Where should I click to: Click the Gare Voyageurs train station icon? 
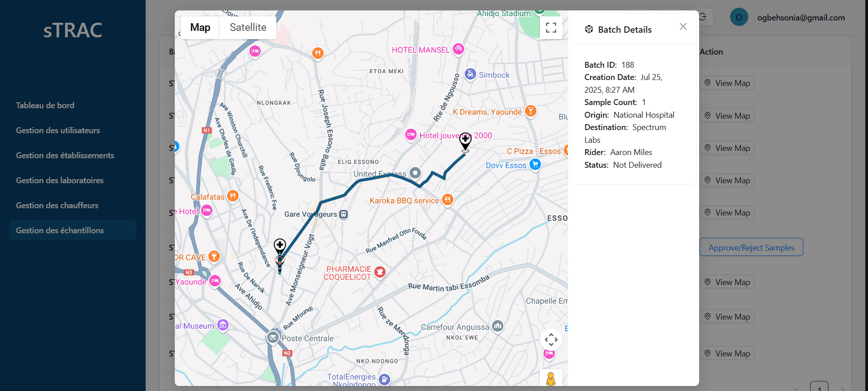tap(344, 214)
